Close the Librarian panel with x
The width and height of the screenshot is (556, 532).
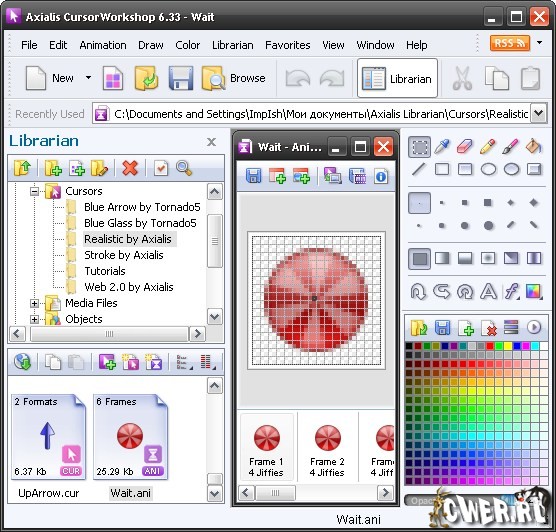point(211,142)
